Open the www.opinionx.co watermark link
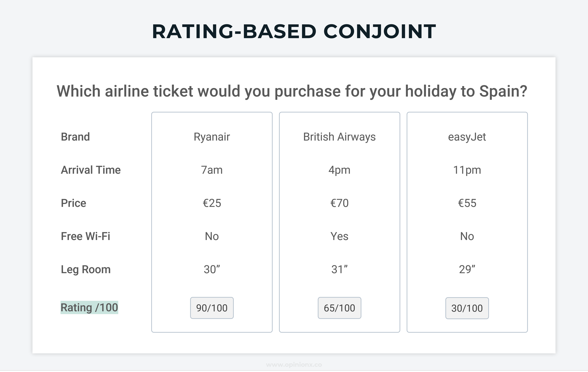Screen dimensions: 588x372 [294, 365]
